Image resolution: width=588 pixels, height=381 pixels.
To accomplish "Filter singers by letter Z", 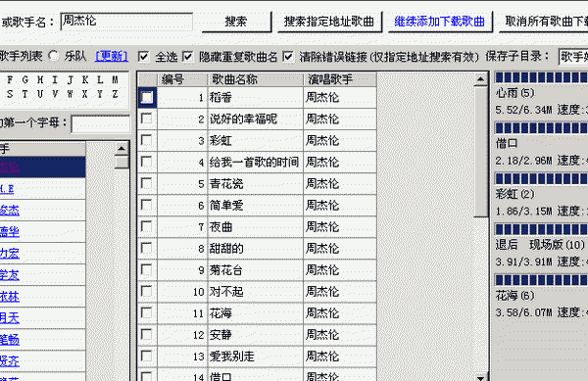I will pyautogui.click(x=115, y=94).
